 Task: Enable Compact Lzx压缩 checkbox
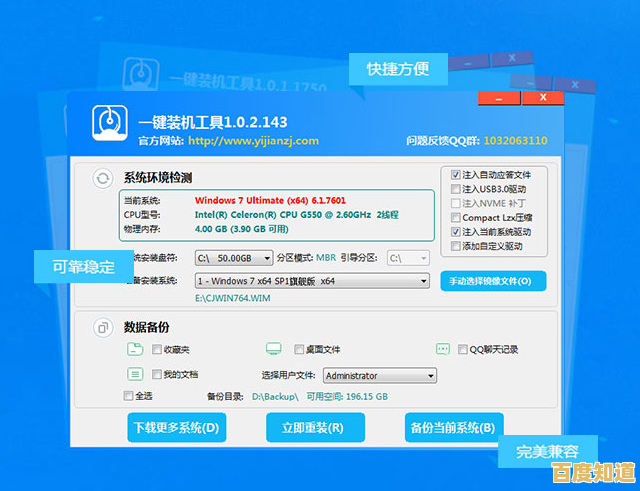456,218
